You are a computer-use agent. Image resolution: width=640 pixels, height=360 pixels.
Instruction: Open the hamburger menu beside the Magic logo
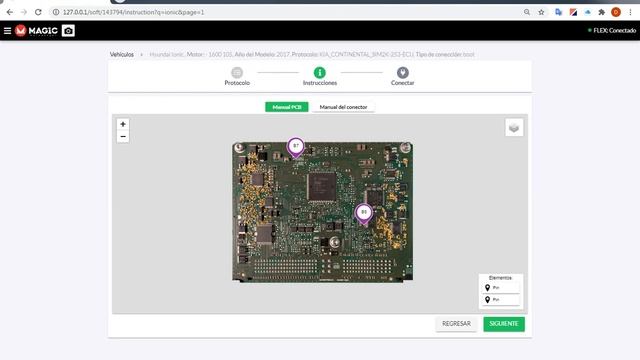pyautogui.click(x=7, y=31)
